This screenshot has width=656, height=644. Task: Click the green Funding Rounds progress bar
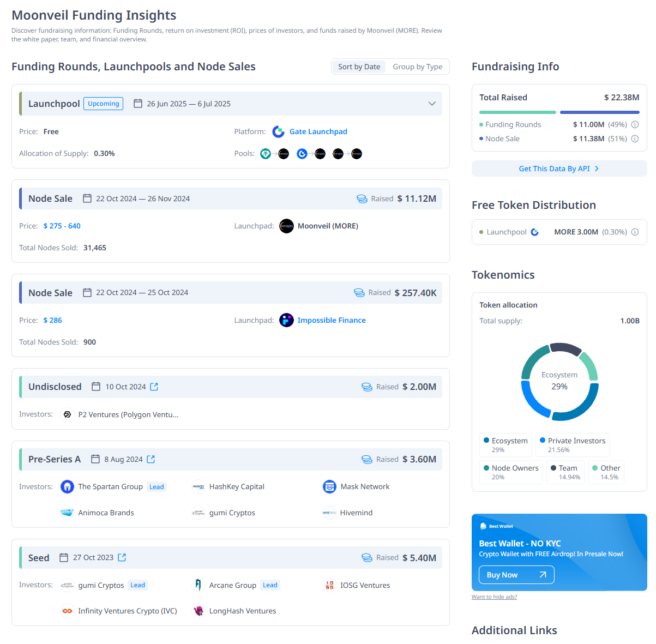517,112
